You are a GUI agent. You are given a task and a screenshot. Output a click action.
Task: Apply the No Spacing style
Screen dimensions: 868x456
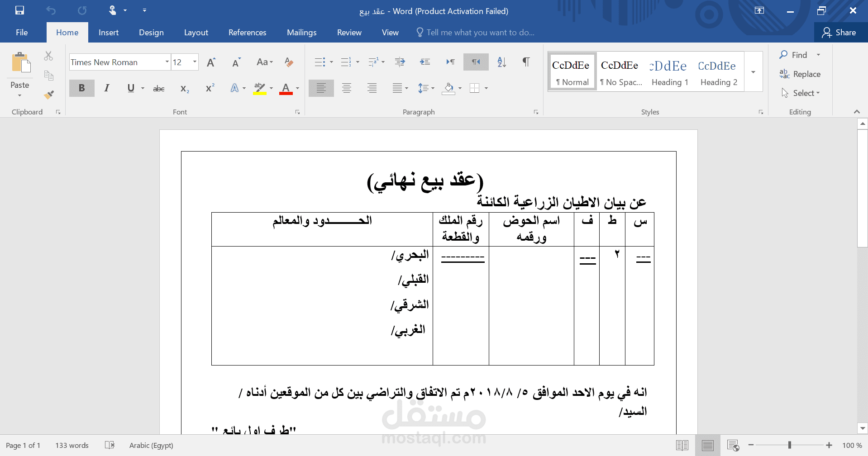point(621,71)
